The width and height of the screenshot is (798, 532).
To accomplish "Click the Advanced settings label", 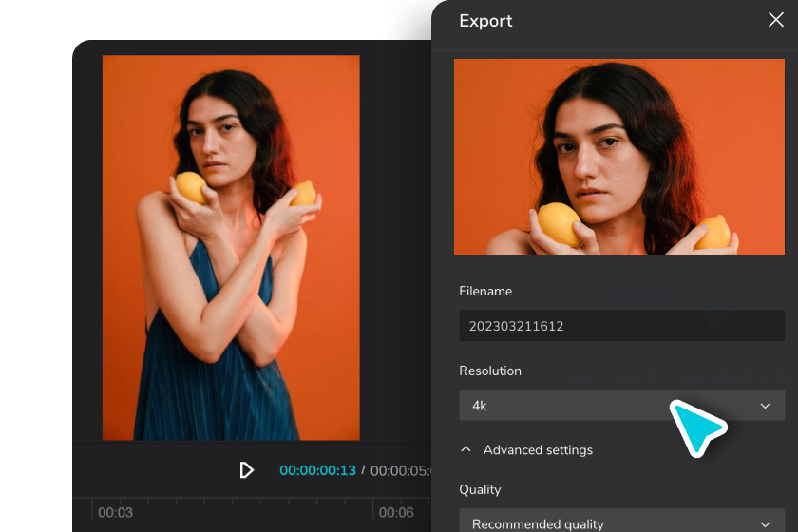I will point(538,449).
